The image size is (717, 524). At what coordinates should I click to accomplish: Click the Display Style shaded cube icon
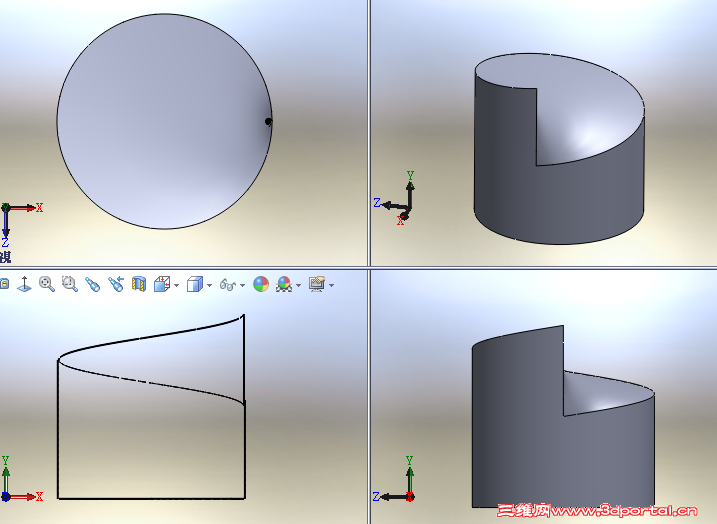pyautogui.click(x=195, y=284)
